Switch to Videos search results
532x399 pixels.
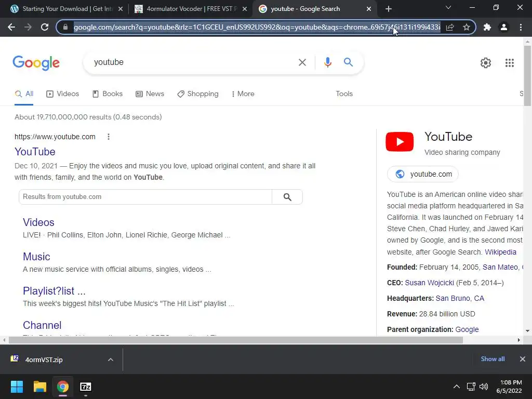(x=63, y=94)
